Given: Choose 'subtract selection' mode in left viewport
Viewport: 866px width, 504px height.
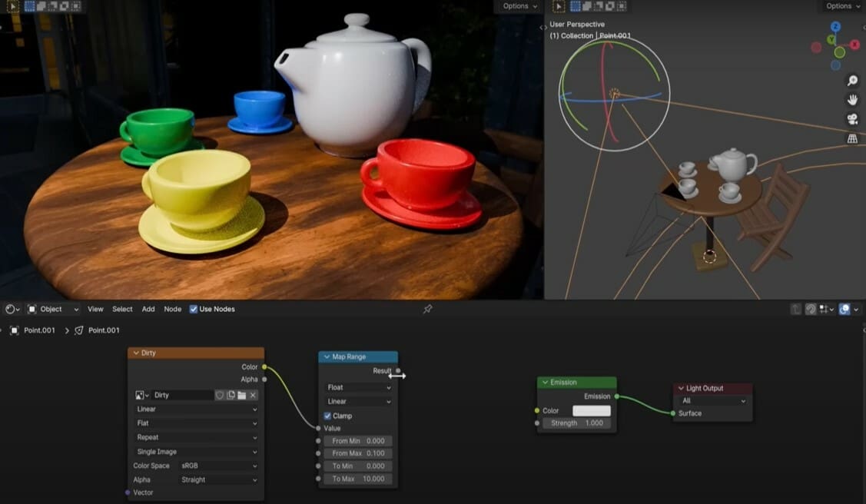Looking at the screenshot, I should point(52,6).
